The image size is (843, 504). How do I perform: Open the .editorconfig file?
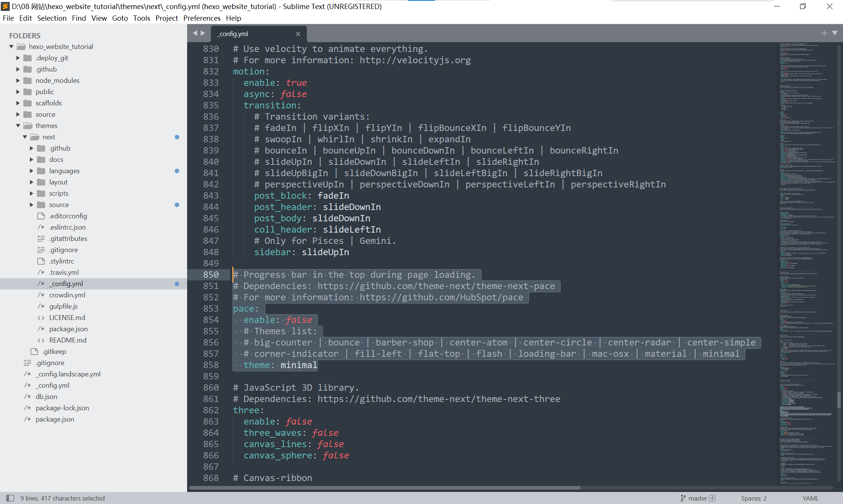tap(68, 216)
